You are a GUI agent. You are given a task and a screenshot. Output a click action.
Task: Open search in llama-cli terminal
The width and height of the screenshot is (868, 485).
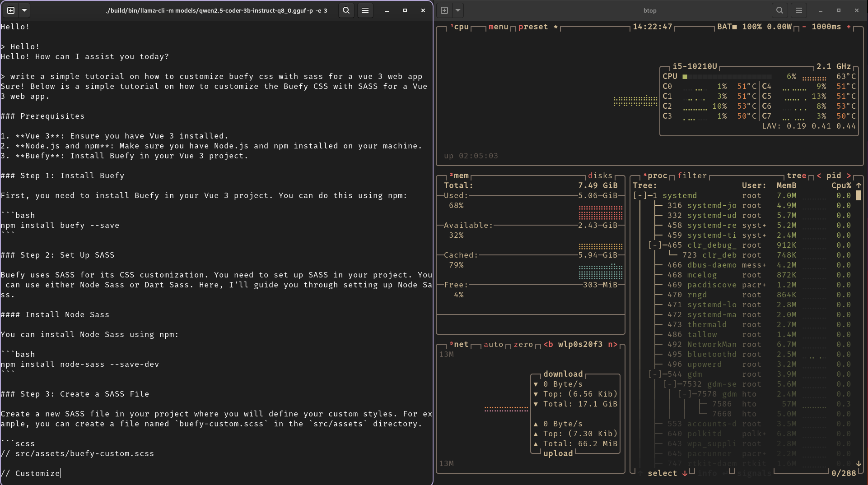pos(346,10)
